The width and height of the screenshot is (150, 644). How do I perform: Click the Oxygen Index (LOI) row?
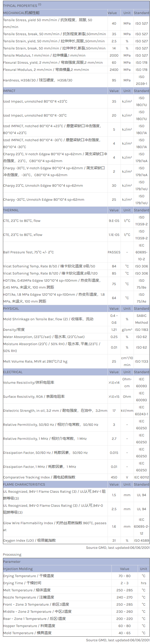point(76,540)
